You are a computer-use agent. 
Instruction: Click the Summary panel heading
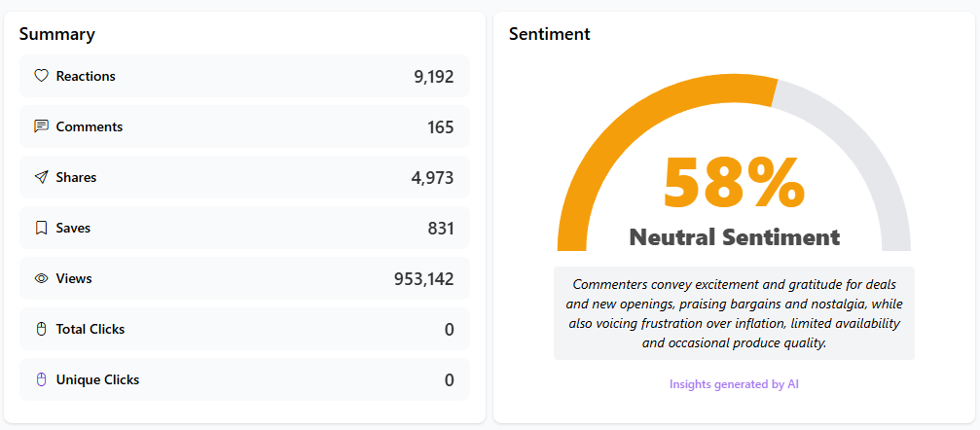(57, 34)
